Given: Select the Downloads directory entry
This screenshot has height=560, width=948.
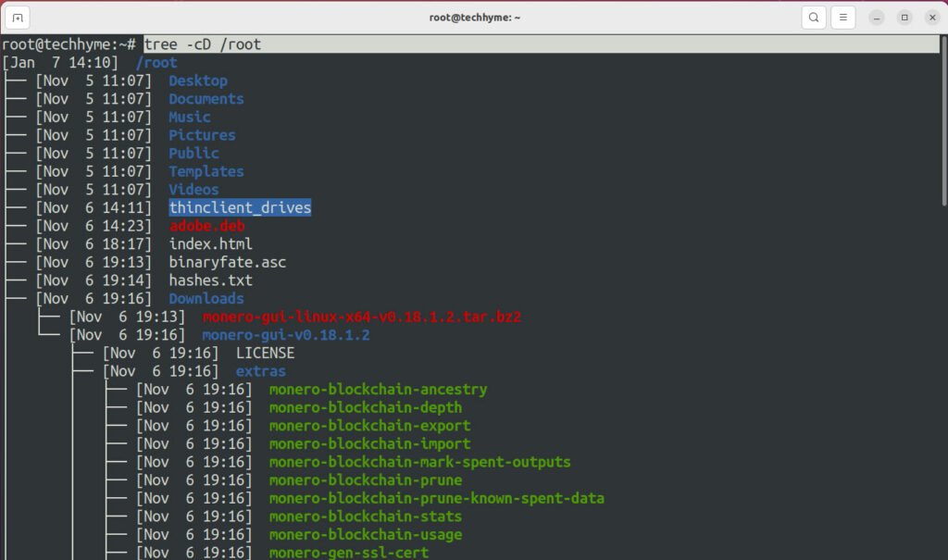Looking at the screenshot, I should pyautogui.click(x=206, y=298).
